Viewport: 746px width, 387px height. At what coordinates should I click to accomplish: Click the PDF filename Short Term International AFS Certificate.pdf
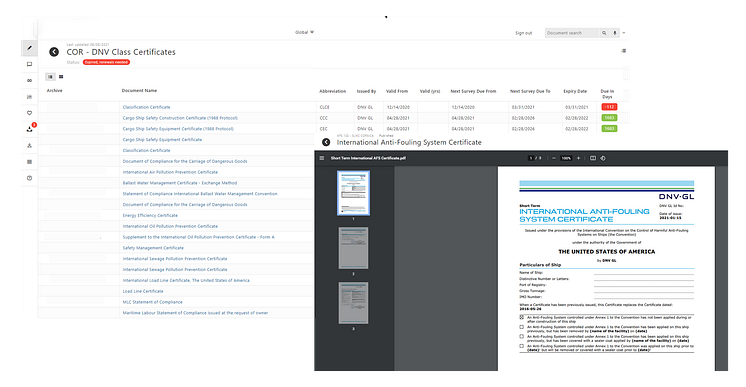tap(368, 158)
